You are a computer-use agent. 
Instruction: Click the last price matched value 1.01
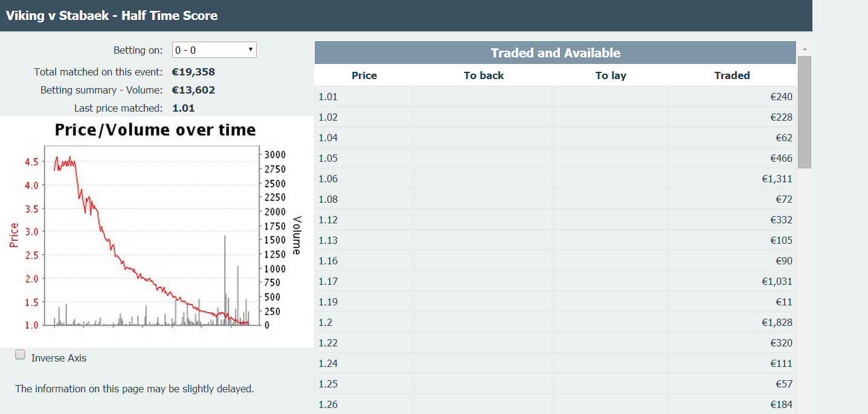184,108
